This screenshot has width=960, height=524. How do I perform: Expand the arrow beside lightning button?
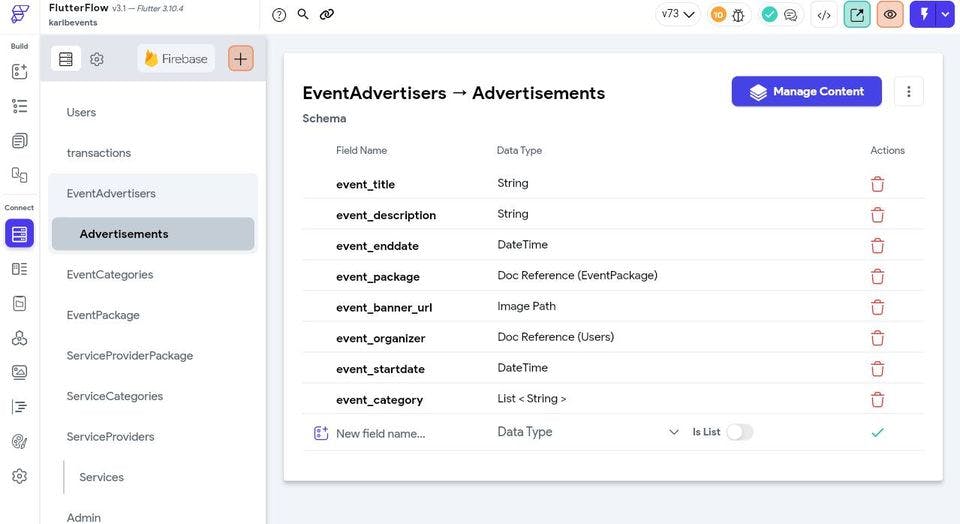coord(946,15)
